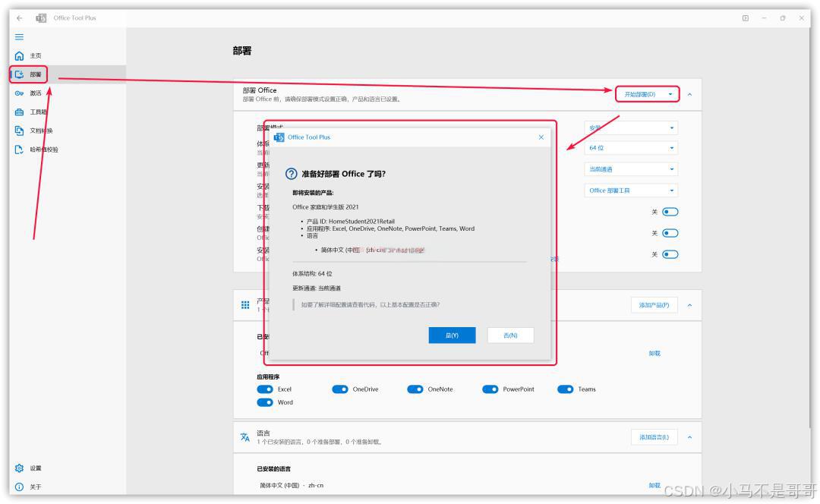The width and height of the screenshot is (820, 504).
Task: Collapse the products section chevron beside 添加产品
Action: [x=689, y=305]
